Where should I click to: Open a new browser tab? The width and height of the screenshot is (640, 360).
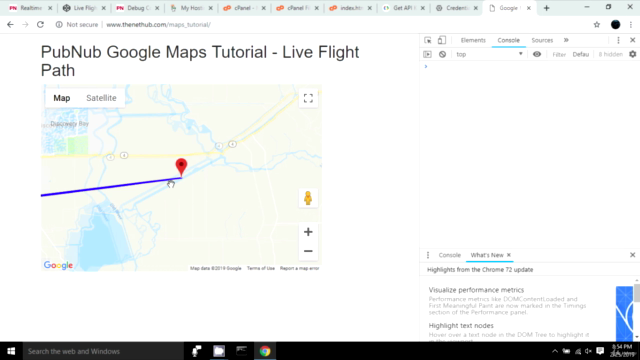(547, 8)
